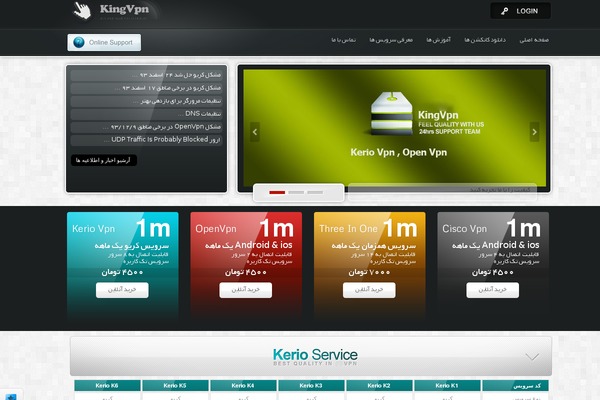Click the question mark icon in Online Support
The width and height of the screenshot is (600, 400).
click(79, 42)
